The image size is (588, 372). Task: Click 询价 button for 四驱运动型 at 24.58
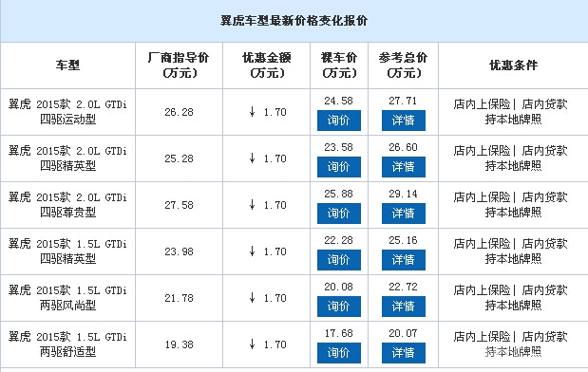(338, 121)
